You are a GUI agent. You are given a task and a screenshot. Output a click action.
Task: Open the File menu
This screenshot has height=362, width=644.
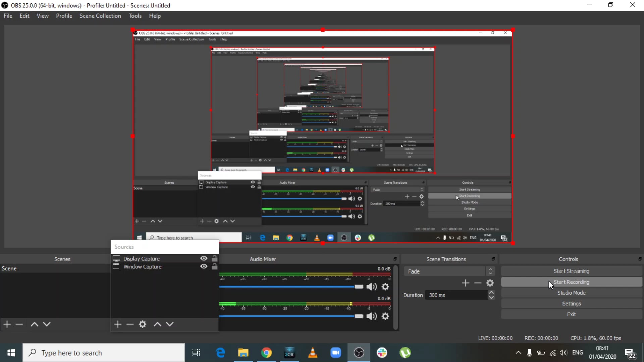[x=8, y=16]
